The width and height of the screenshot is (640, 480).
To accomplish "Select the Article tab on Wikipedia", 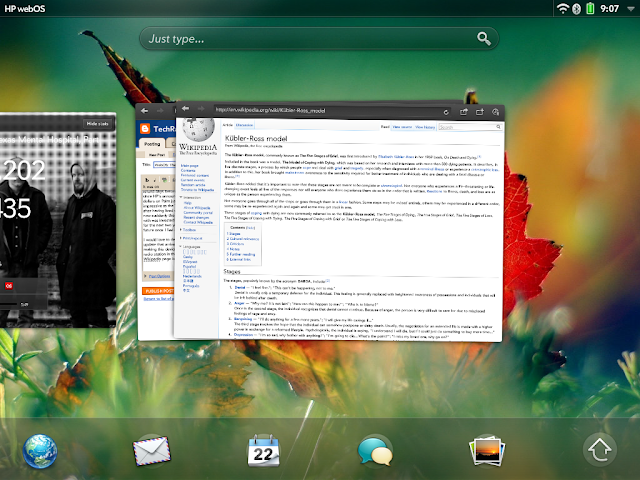I will pyautogui.click(x=227, y=125).
